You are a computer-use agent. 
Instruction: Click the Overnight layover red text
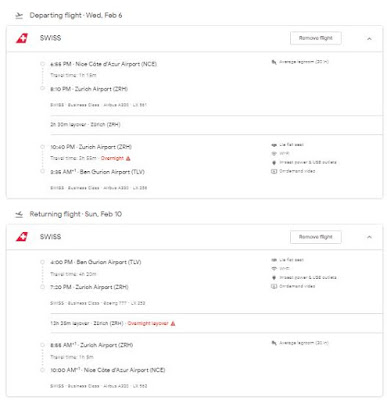(x=148, y=323)
